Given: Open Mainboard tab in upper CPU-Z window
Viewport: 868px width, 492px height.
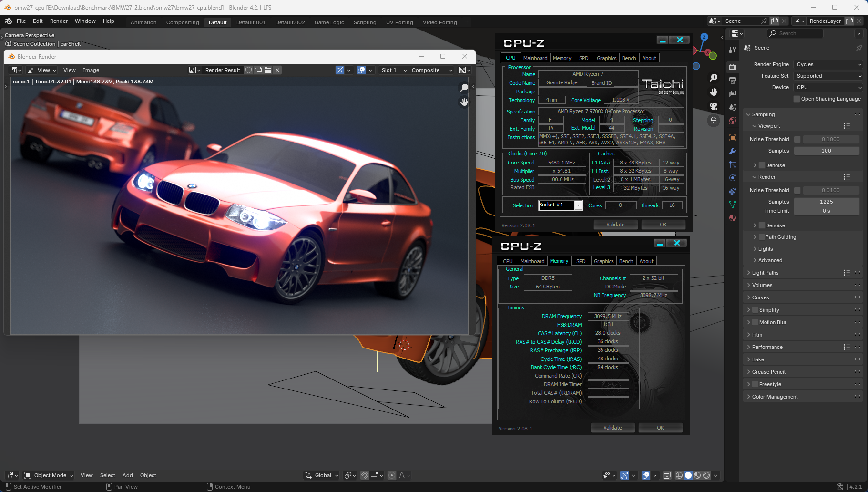Looking at the screenshot, I should click(x=535, y=58).
